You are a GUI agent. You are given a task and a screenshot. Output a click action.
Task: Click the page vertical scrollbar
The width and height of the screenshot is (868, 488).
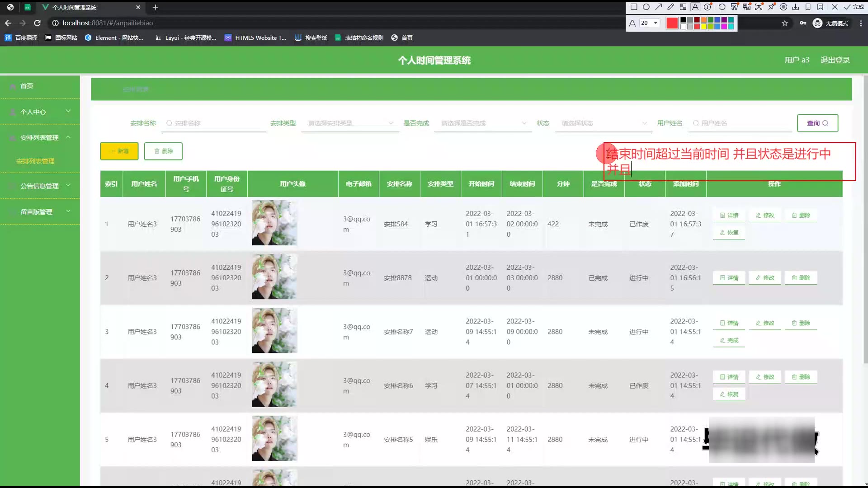pyautogui.click(x=865, y=219)
